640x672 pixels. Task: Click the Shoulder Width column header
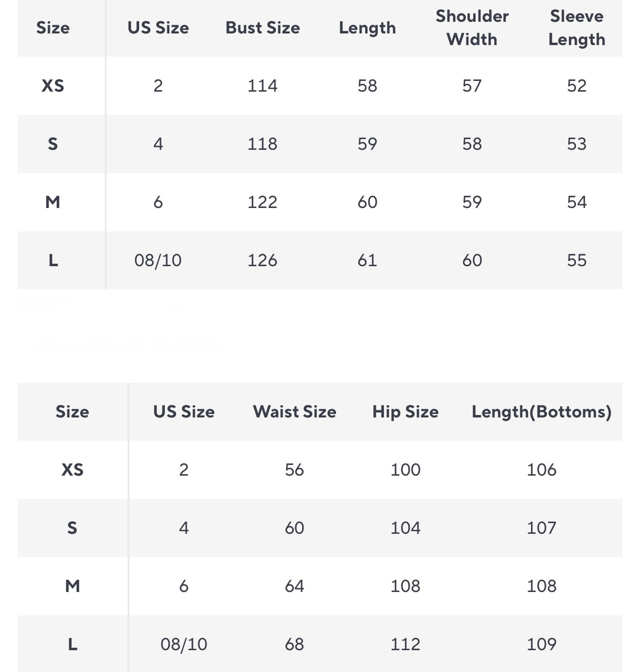(472, 28)
